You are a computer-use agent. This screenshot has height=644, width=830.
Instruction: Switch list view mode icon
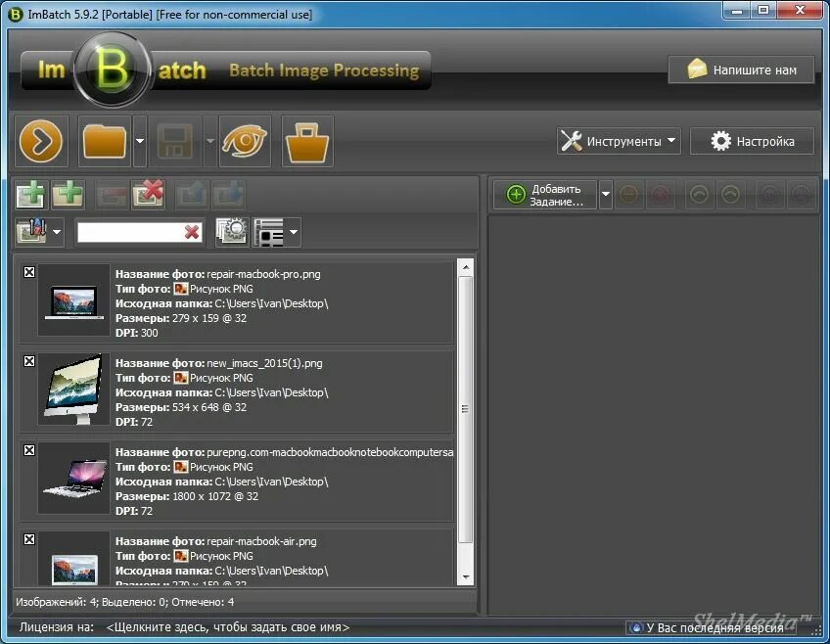tap(269, 232)
